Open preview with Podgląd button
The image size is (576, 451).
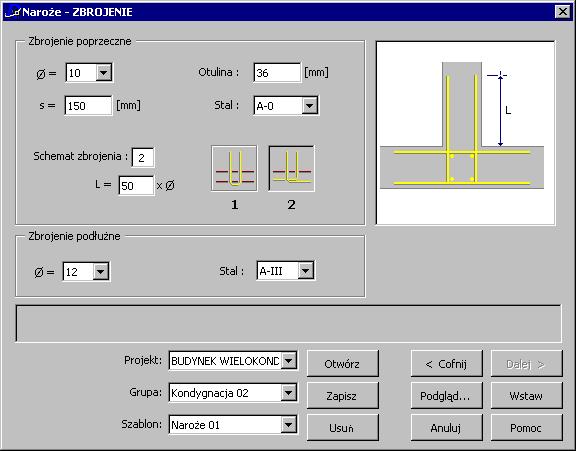click(446, 396)
